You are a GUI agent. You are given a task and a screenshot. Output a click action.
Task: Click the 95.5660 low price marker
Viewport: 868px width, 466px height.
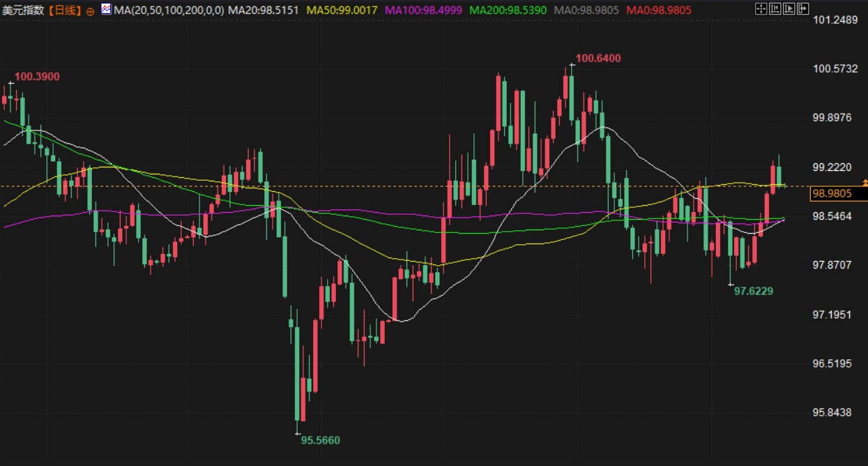pyautogui.click(x=321, y=440)
